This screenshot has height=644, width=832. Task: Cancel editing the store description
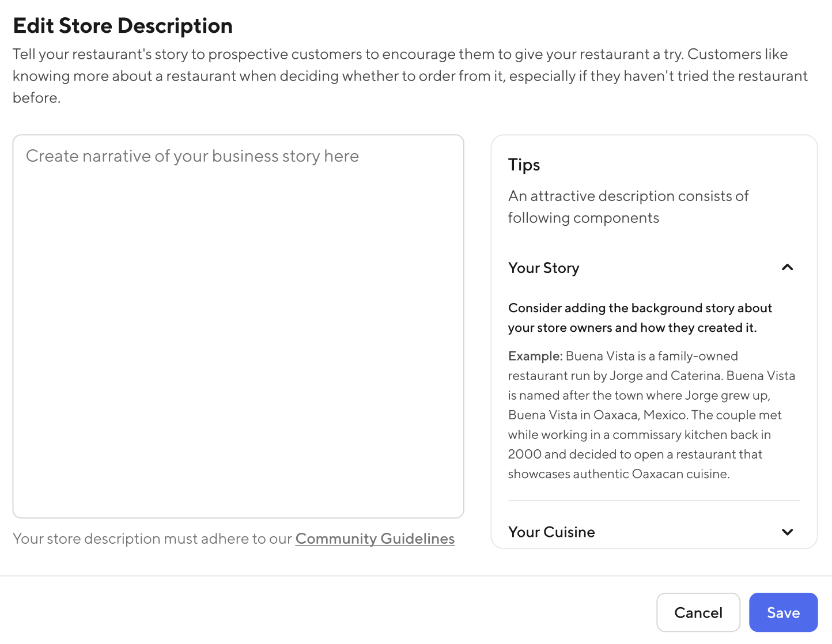click(x=698, y=612)
